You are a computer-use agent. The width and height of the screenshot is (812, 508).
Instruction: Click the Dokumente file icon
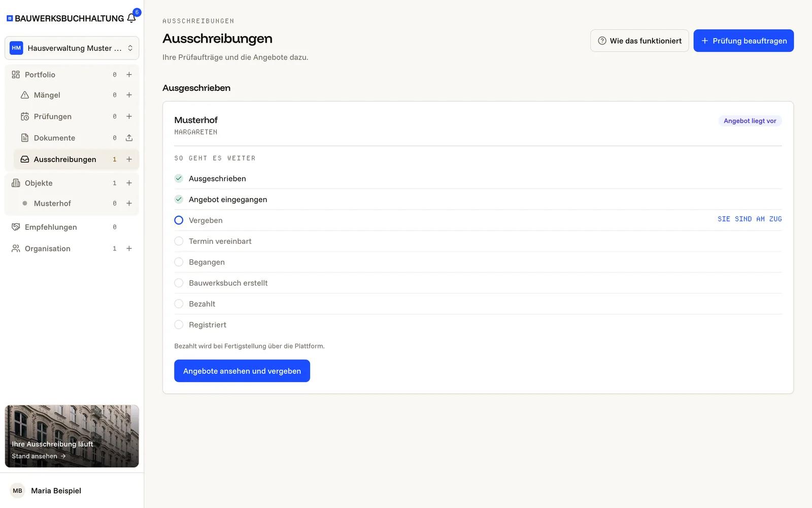(x=25, y=138)
